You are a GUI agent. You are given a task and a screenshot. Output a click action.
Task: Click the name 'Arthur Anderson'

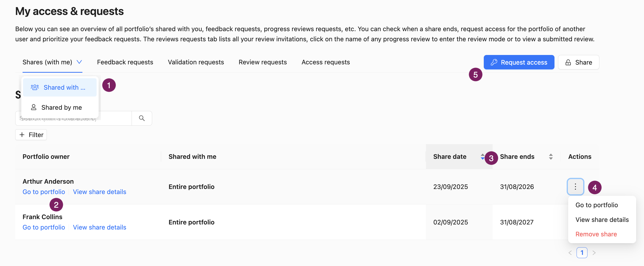click(x=48, y=181)
